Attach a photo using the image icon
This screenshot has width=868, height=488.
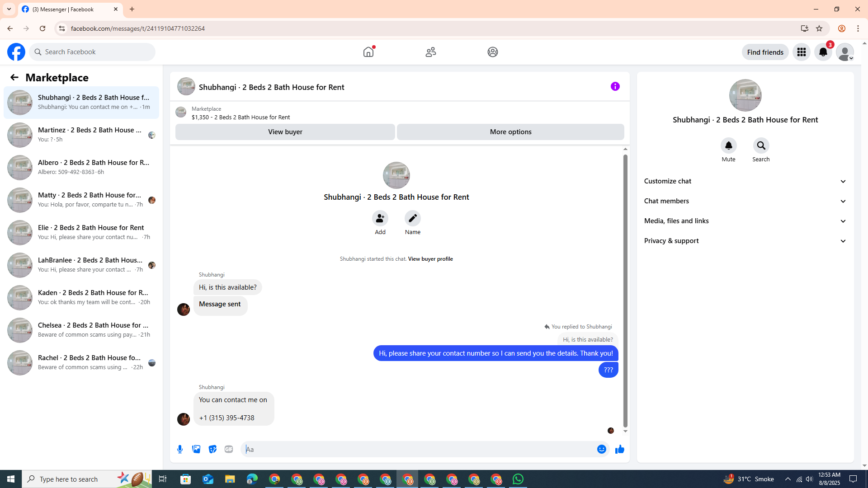pyautogui.click(x=196, y=449)
